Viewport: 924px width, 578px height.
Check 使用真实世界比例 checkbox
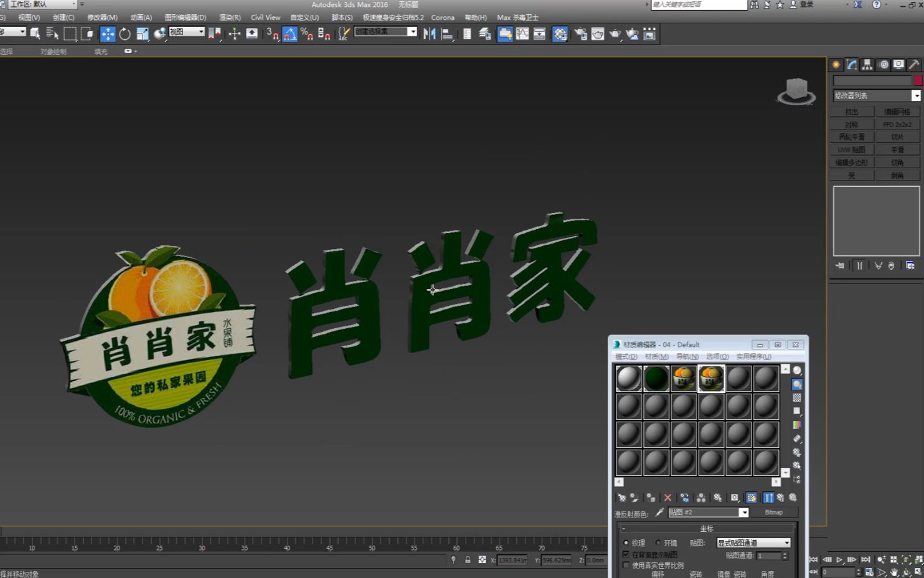(x=626, y=566)
